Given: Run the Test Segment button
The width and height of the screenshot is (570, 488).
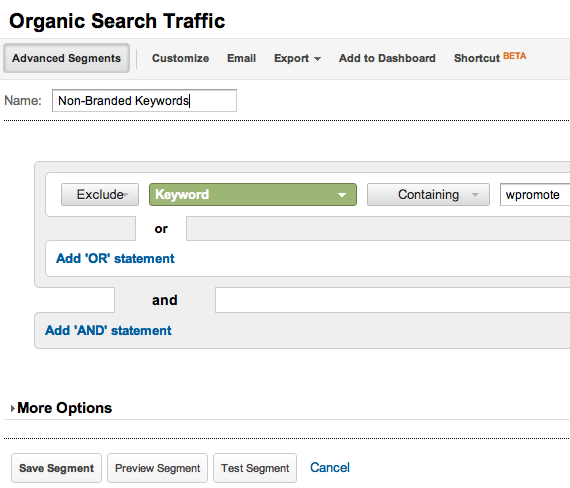Looking at the screenshot, I should click(255, 468).
